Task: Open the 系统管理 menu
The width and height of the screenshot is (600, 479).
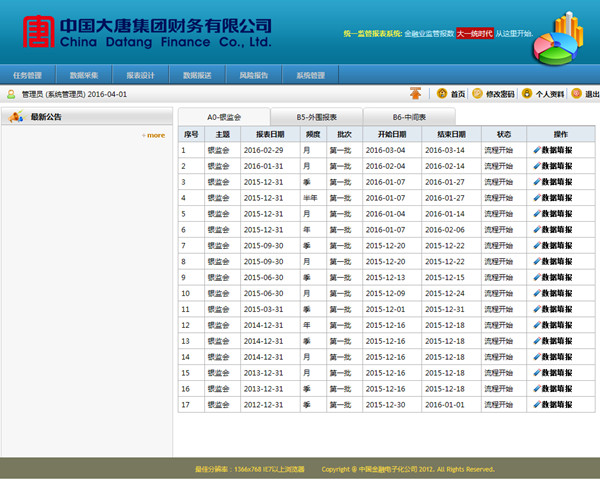Action: (x=310, y=75)
